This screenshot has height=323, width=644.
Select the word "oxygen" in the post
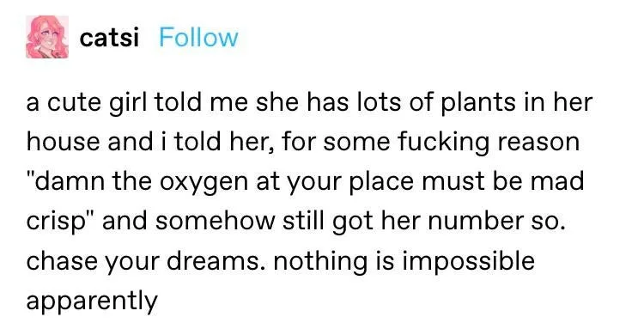[204, 183]
